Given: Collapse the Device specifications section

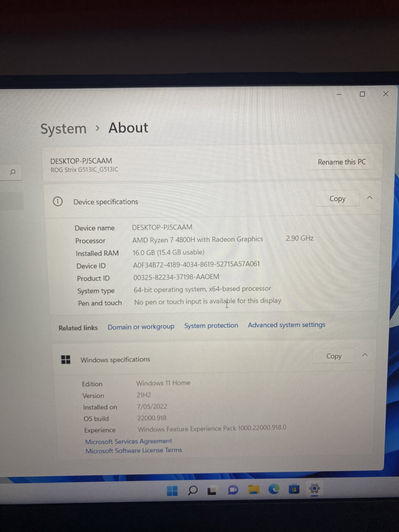Looking at the screenshot, I should (x=369, y=198).
